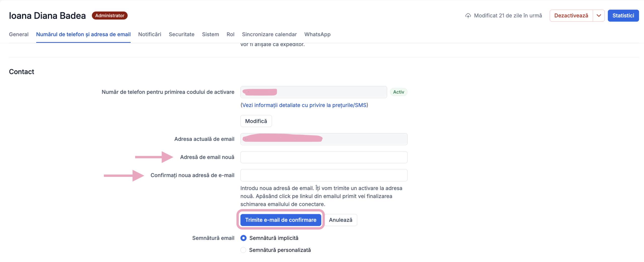Open the Notificări tab
This screenshot has width=644, height=262.
point(149,34)
